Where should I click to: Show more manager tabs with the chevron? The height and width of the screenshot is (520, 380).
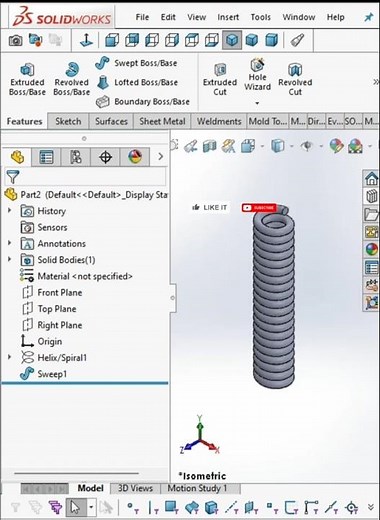(x=161, y=156)
